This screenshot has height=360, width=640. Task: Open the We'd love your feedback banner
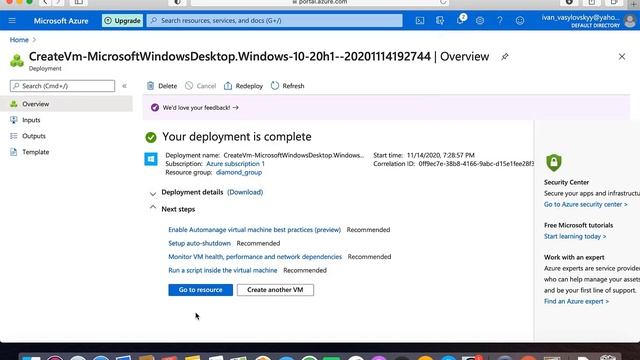pos(200,108)
